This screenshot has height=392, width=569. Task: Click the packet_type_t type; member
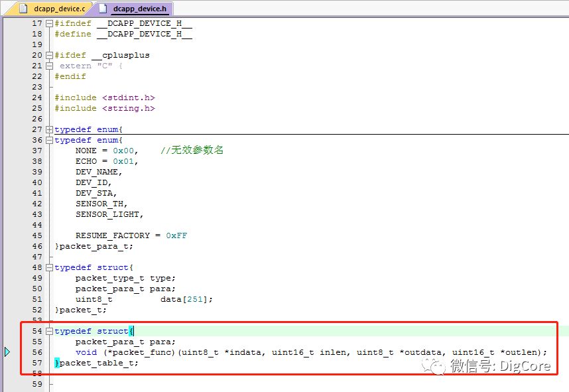click(125, 278)
